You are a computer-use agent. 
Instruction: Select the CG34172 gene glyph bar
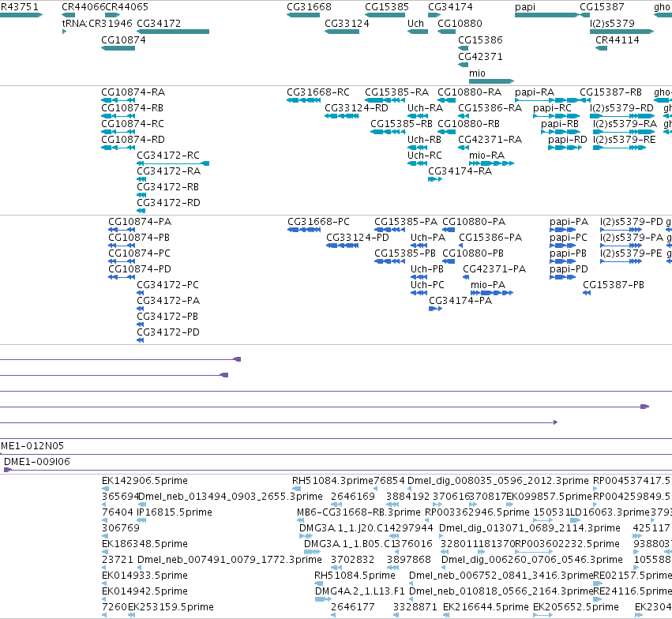(173, 32)
